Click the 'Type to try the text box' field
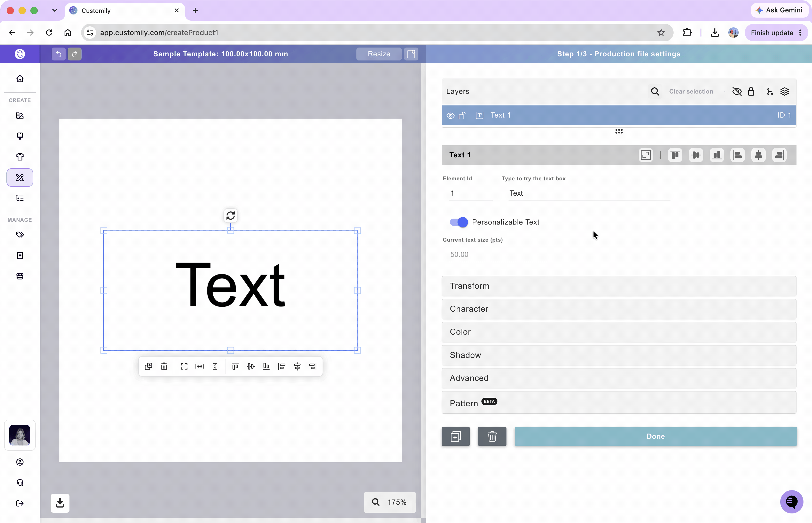The image size is (812, 523). [589, 193]
